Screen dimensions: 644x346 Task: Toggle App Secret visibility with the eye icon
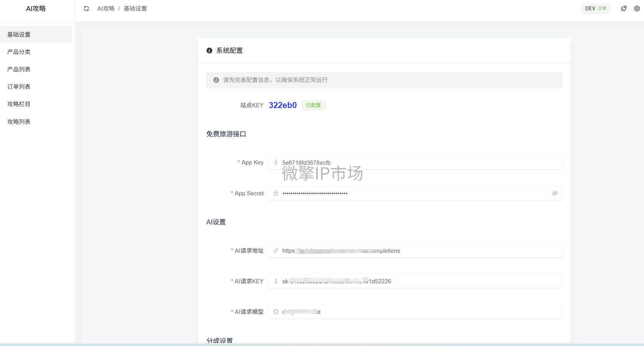coord(555,193)
